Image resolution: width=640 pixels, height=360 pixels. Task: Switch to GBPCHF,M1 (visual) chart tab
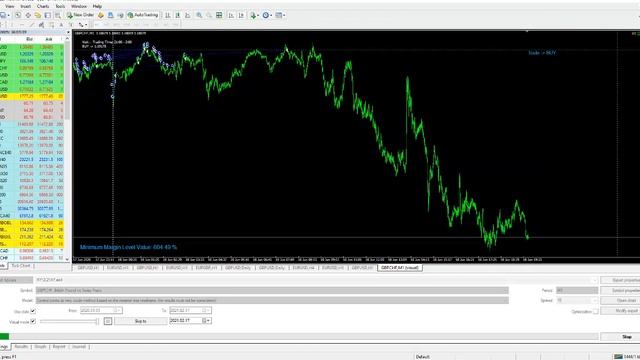click(400, 268)
